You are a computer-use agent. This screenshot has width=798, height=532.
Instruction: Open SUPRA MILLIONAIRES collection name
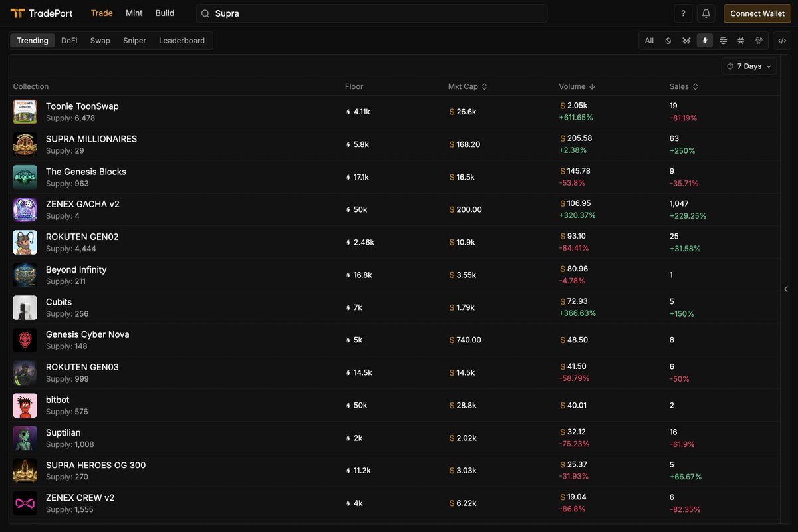tap(91, 139)
